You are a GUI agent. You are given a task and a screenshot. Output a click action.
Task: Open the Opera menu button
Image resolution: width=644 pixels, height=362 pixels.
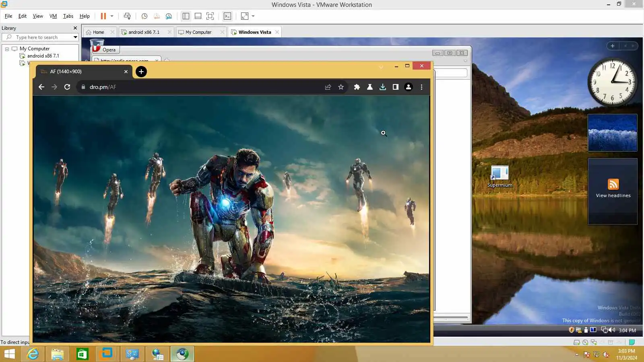(x=105, y=49)
